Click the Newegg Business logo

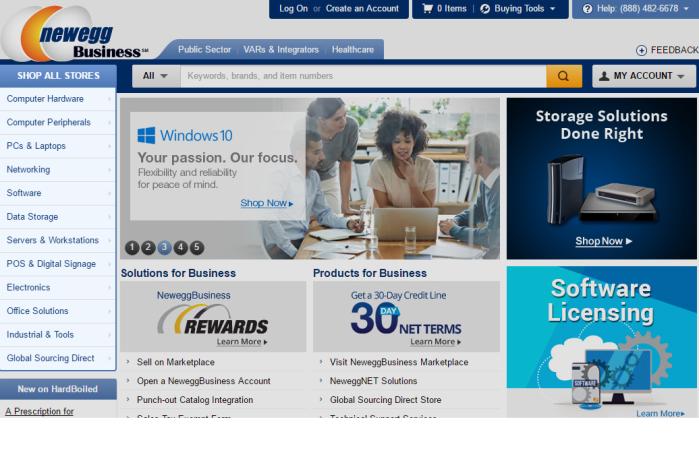coord(75,33)
